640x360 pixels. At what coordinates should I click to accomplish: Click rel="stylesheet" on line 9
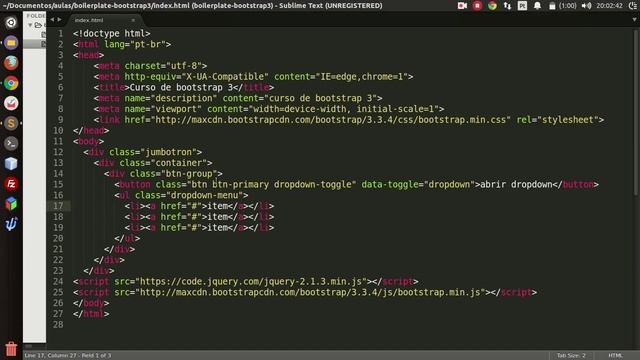pyautogui.click(x=558, y=120)
